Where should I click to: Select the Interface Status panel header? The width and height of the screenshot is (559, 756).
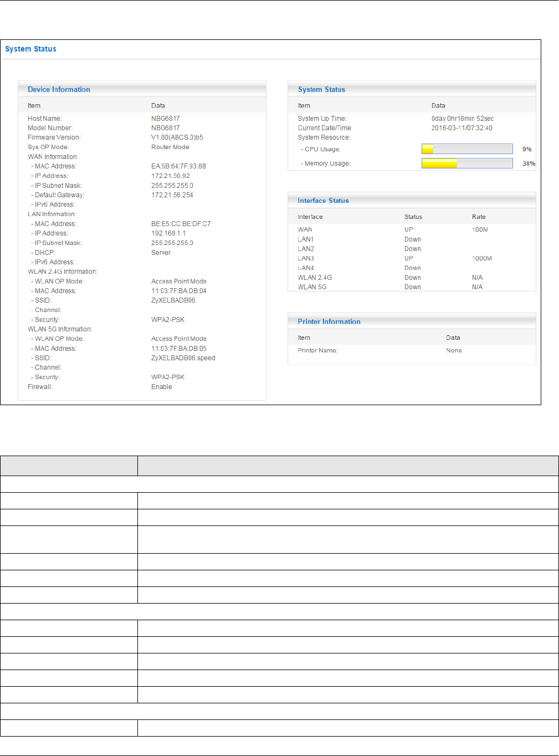click(x=412, y=201)
